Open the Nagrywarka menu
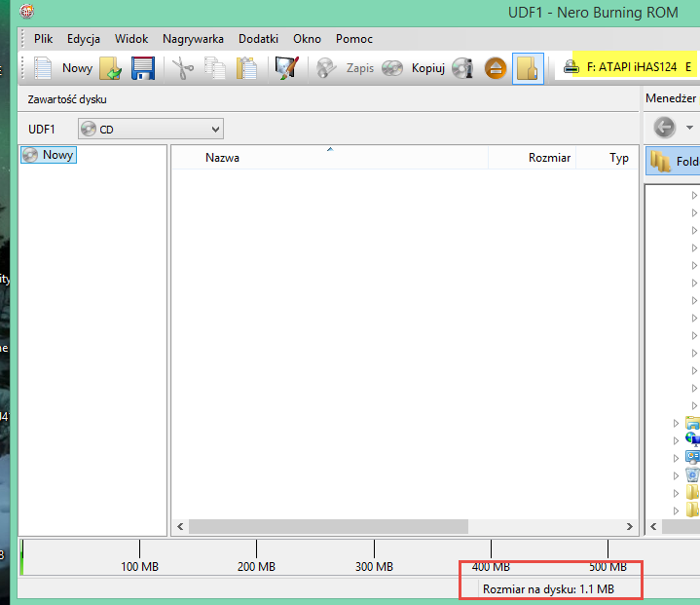Screen dimensions: 700x605 [x=193, y=39]
